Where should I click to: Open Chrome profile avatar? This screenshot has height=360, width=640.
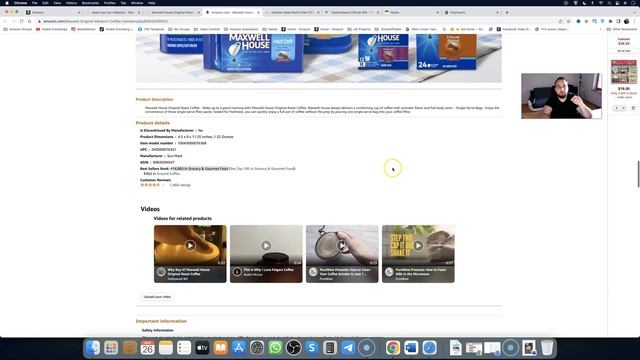pyautogui.click(x=627, y=21)
